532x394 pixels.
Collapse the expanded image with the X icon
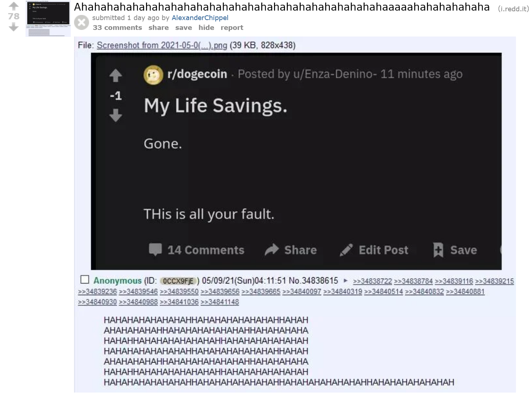[81, 23]
